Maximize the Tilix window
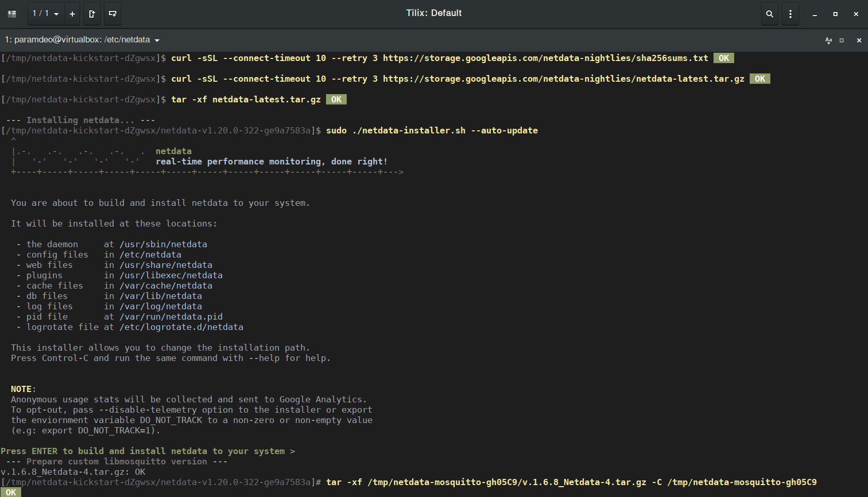Viewport: 868px width, 497px height. coord(835,14)
